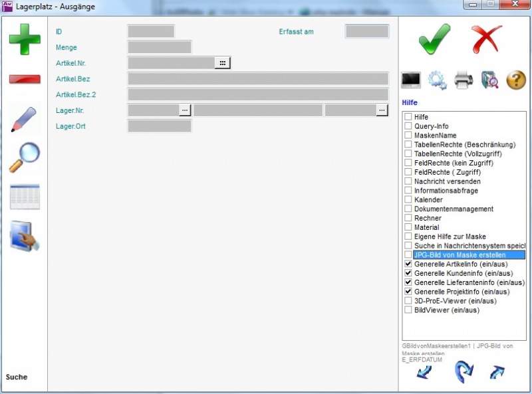Screen dimensions: 532x394
Task: Open search with the magnifying glass icon
Action: coord(25,157)
